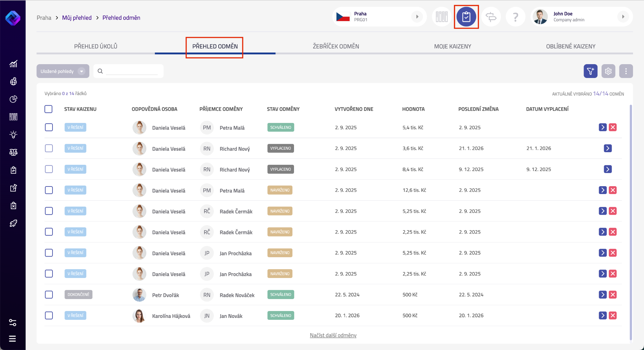
Task: Open the balance scales sidebar icon
Action: (13, 153)
